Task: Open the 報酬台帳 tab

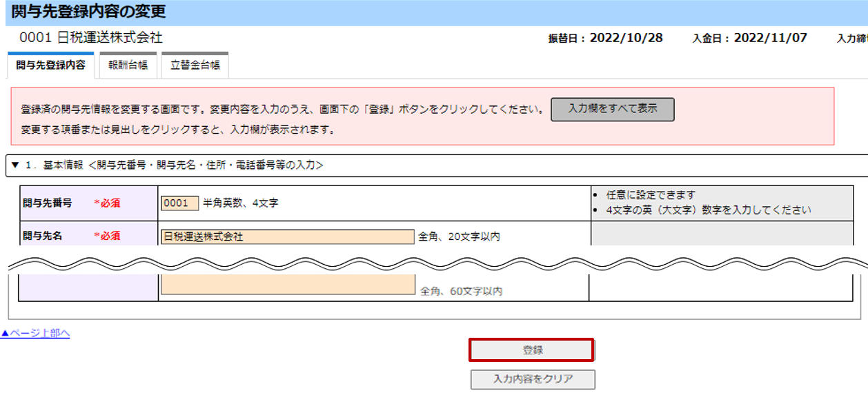Action: (x=128, y=65)
